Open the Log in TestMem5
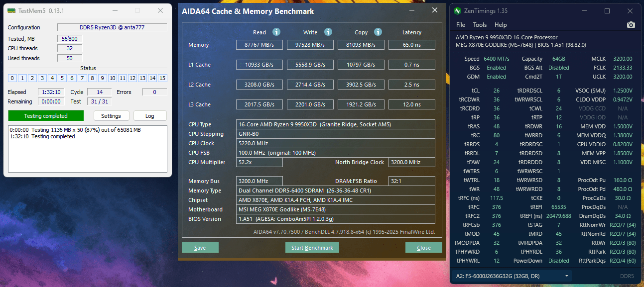Image resolution: width=644 pixels, height=287 pixels. coord(150,116)
